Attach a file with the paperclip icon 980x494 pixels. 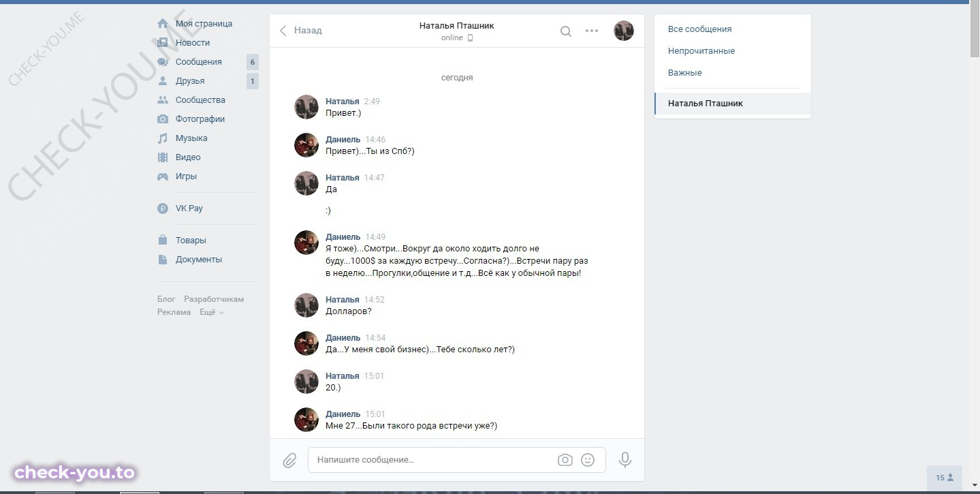pos(289,461)
